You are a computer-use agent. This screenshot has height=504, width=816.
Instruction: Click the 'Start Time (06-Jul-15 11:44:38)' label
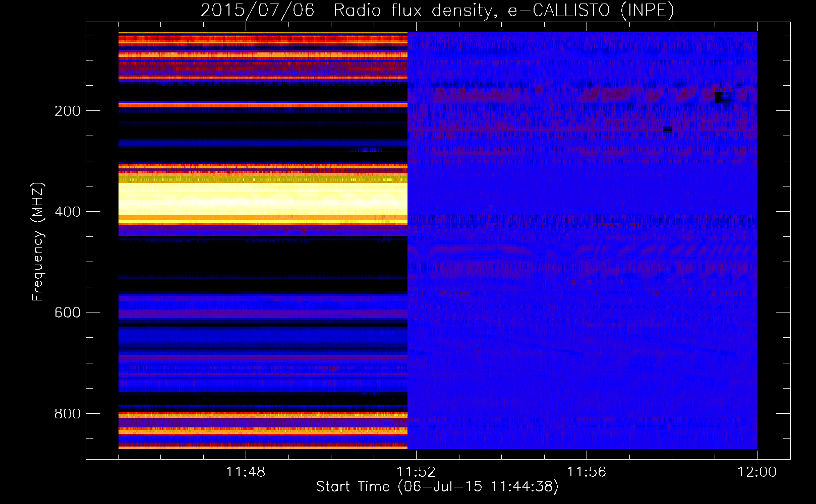[x=437, y=487]
